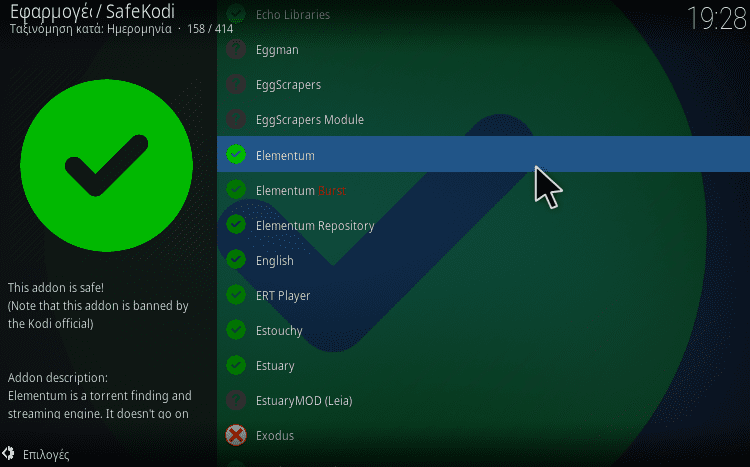Select the Exodus addon entry
This screenshot has width=750, height=467.
[x=484, y=435]
